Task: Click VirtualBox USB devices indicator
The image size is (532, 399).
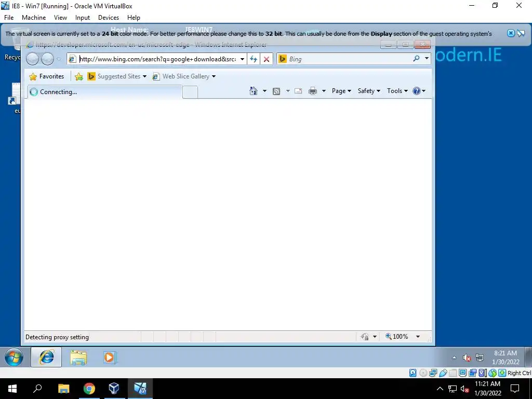Action: 443,373
